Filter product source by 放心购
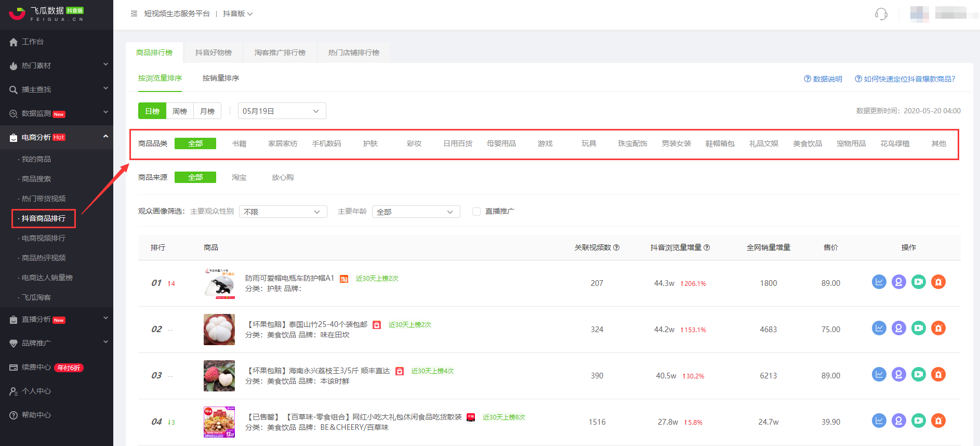The height and width of the screenshot is (446, 980). click(x=283, y=177)
